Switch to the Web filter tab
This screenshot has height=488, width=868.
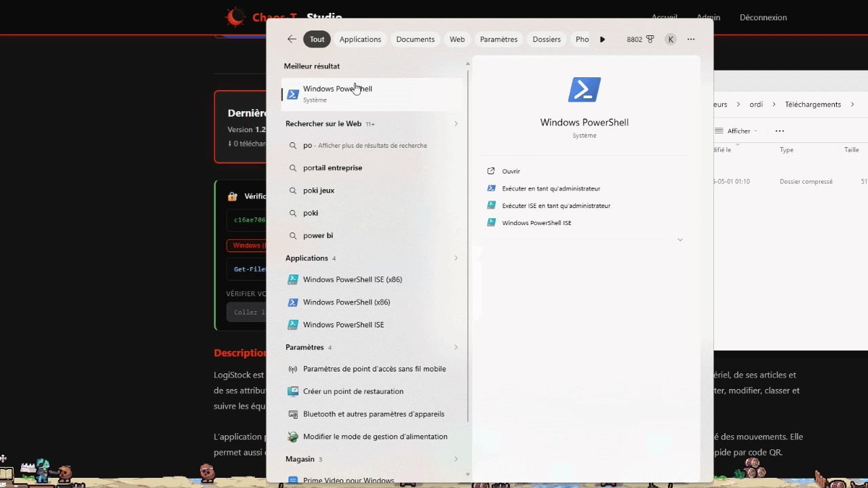coord(457,39)
